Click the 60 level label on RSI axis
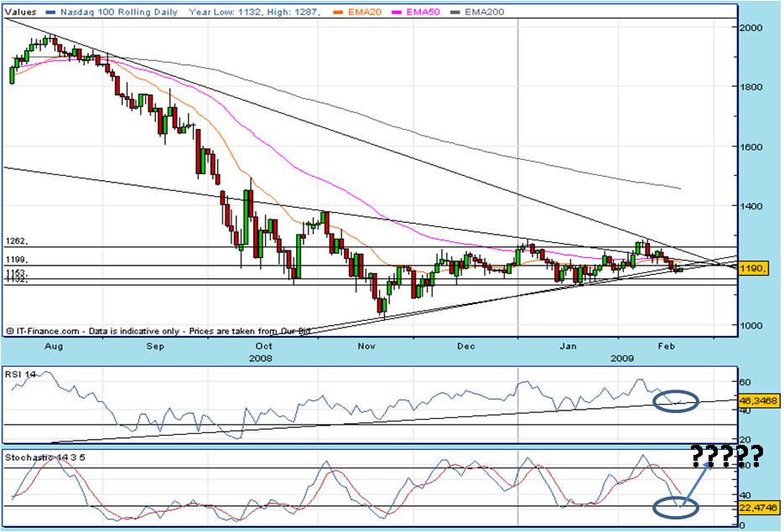The height and width of the screenshot is (532, 784). click(745, 383)
